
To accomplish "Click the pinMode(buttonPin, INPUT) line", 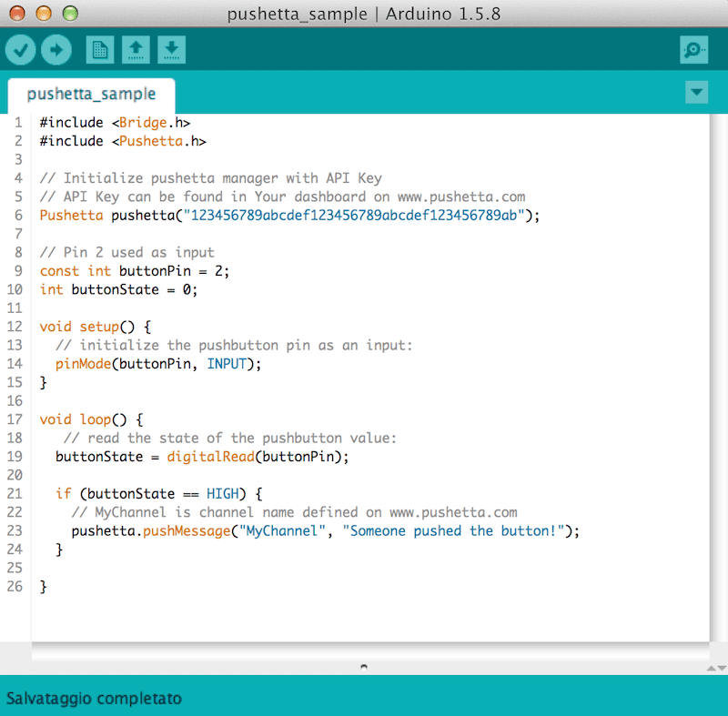I will click(158, 364).
